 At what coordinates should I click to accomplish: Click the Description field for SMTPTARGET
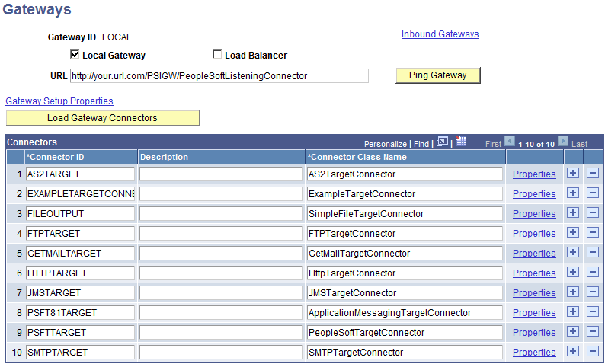point(221,353)
